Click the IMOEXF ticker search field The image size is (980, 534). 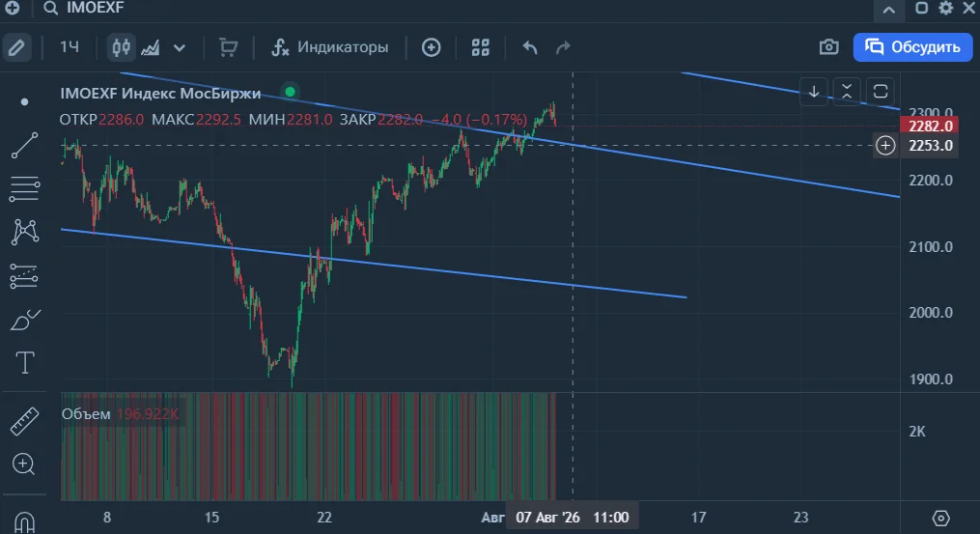pos(95,8)
